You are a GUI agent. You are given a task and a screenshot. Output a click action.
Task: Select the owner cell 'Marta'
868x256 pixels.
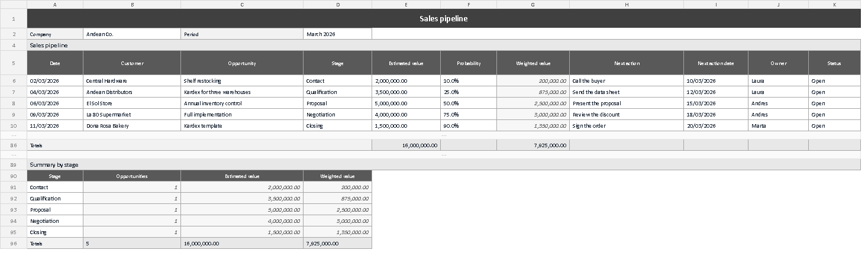click(x=779, y=126)
